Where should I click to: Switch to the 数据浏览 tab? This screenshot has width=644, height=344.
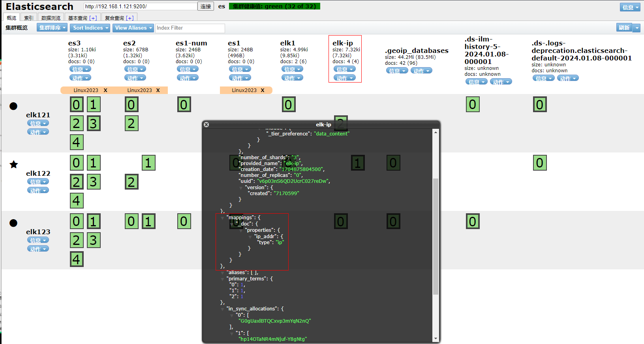(x=51, y=18)
